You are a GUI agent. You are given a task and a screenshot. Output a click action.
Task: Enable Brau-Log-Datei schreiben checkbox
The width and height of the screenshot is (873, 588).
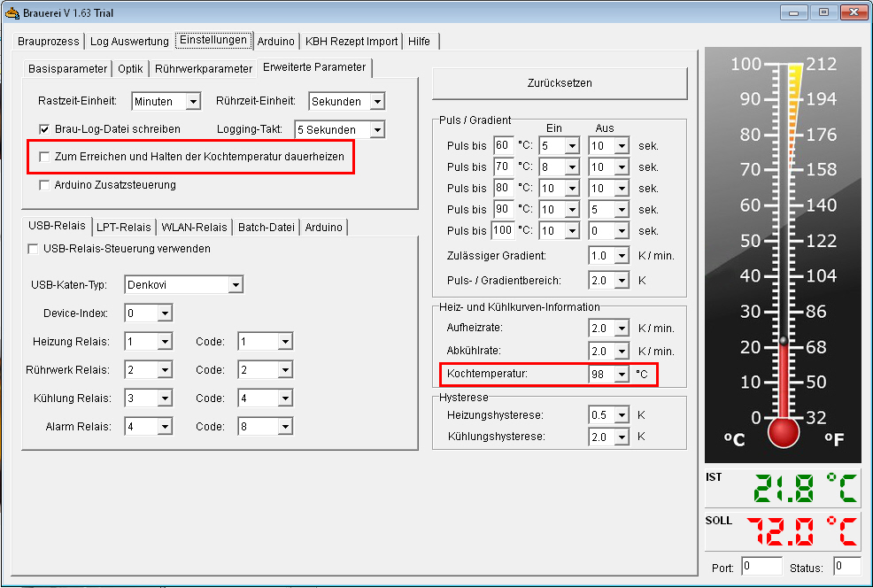[x=44, y=129]
